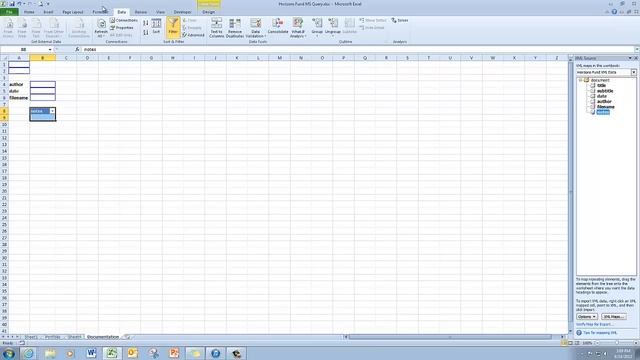Click the Save icon in quick access toolbar

pyautogui.click(x=12, y=4)
